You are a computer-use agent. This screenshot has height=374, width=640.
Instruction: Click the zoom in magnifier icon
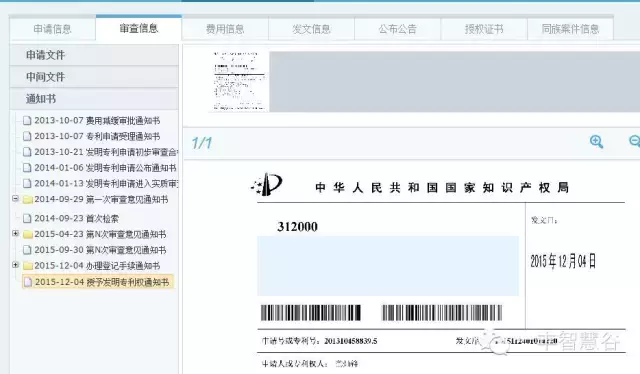(596, 142)
